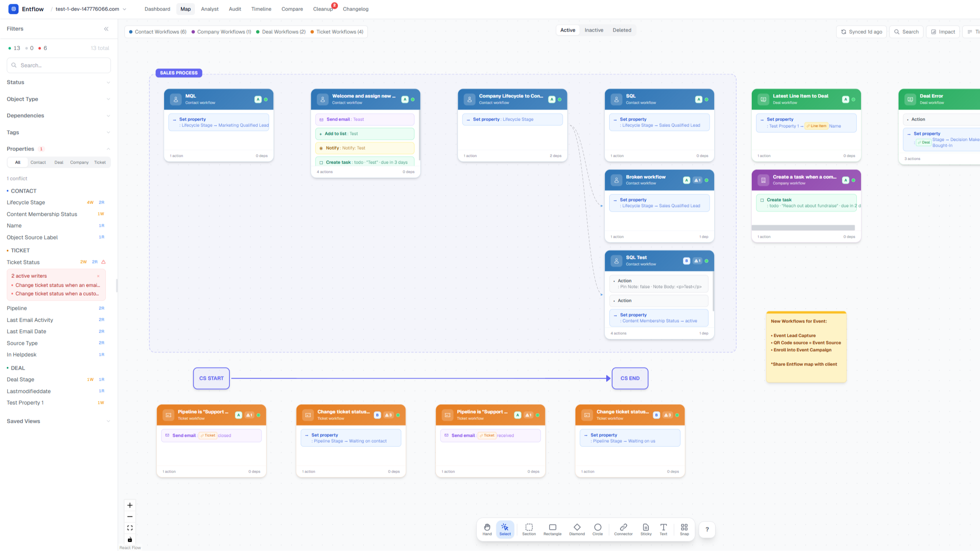This screenshot has height=551, width=980.
Task: Open the help question mark button
Action: tap(707, 529)
